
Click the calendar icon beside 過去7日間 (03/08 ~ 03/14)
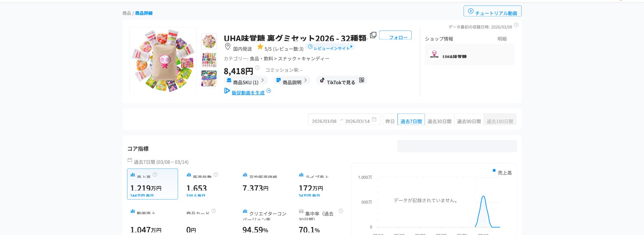click(130, 160)
